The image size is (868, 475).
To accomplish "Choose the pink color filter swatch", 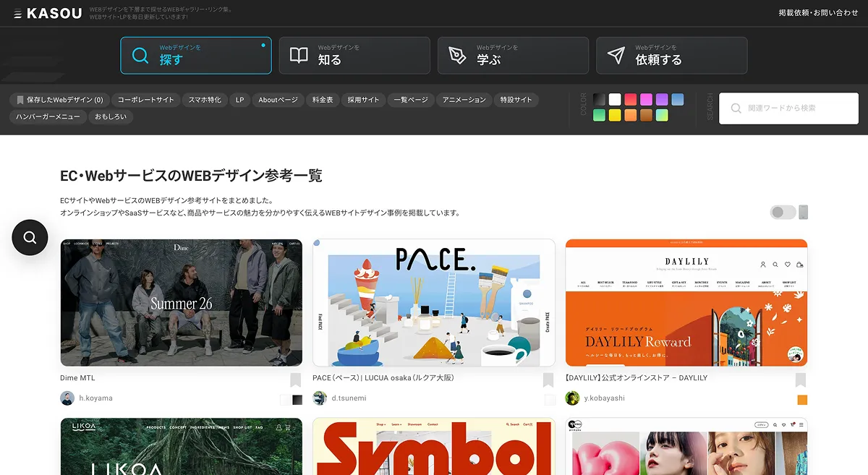I will coord(646,100).
